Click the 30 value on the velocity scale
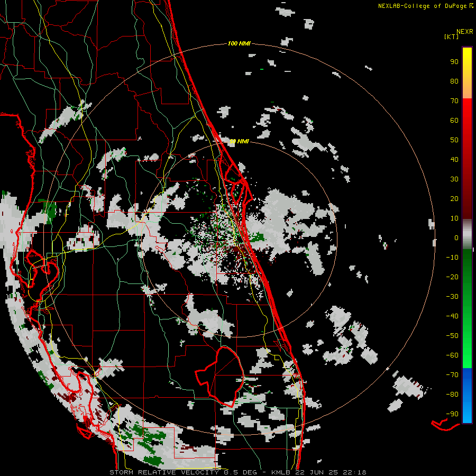Screen dimensions: 476x476 click(454, 179)
